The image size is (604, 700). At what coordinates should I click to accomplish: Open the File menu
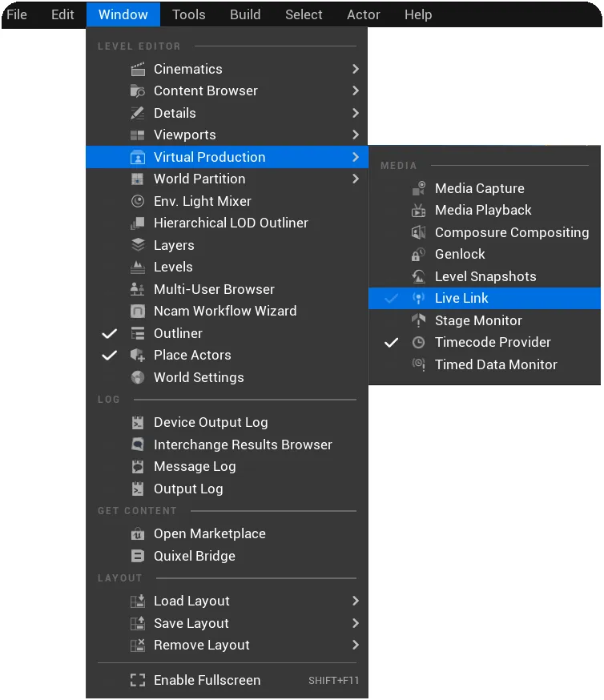coord(17,14)
